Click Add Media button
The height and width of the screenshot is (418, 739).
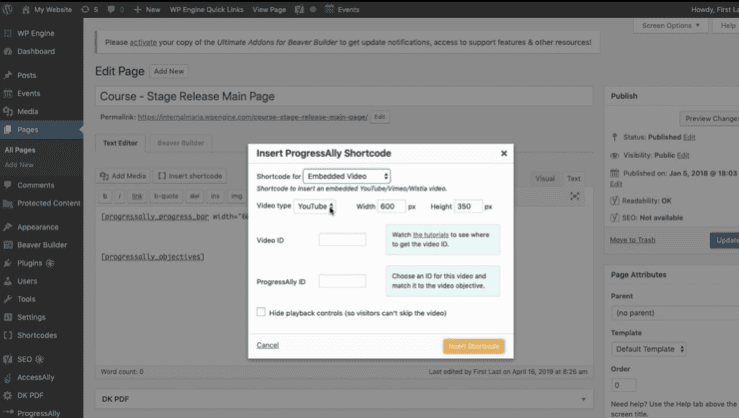(x=123, y=176)
